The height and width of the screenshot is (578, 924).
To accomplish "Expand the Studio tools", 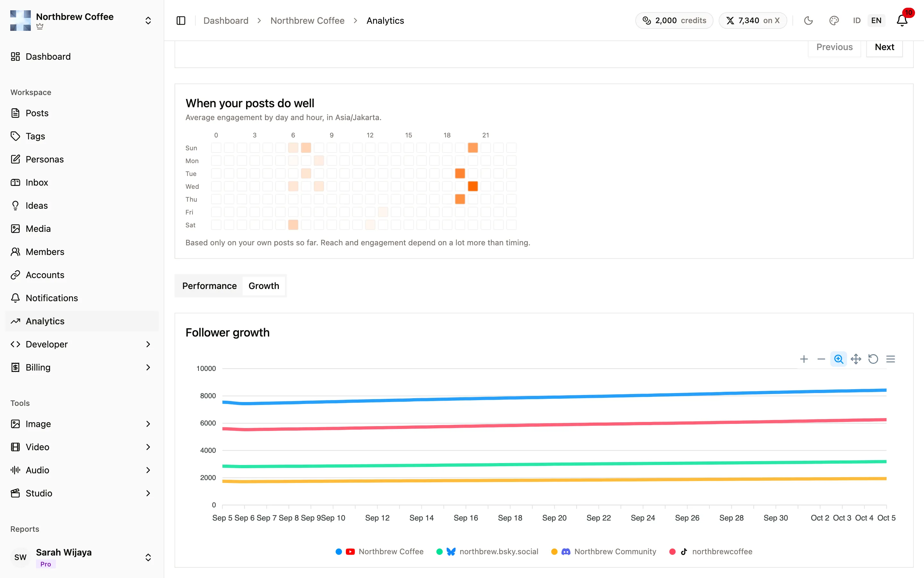I will [82, 494].
